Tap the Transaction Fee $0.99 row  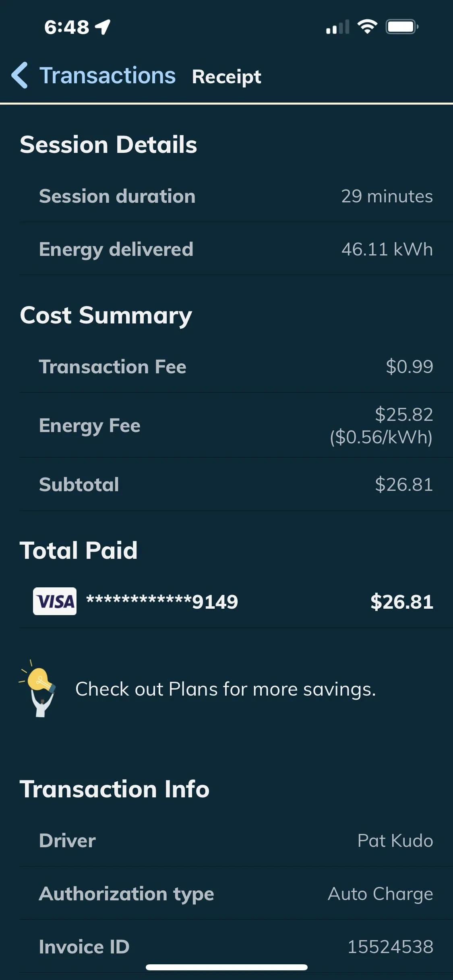[236, 366]
